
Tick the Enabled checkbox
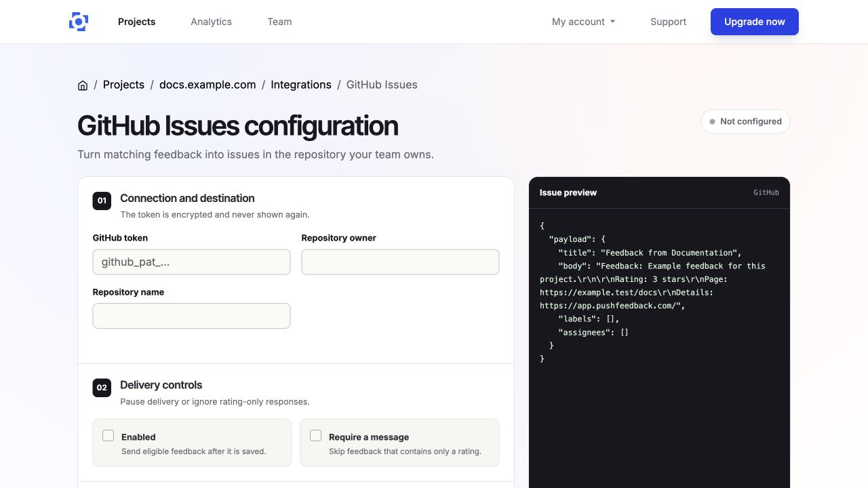coord(108,436)
